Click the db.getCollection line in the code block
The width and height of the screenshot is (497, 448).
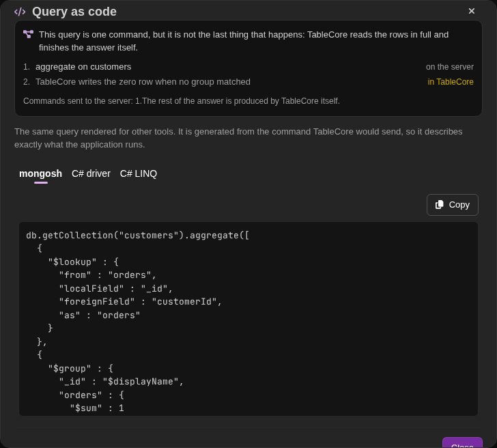click(138, 235)
